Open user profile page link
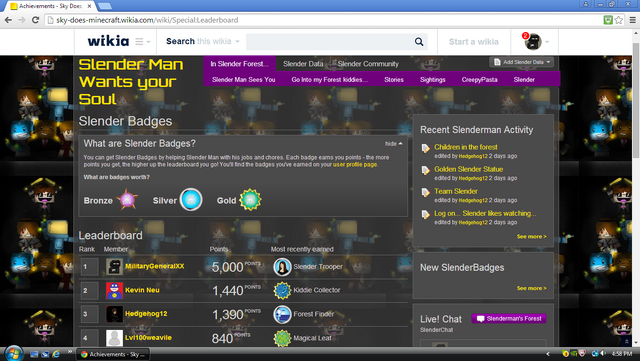This screenshot has width=640, height=361. click(355, 165)
